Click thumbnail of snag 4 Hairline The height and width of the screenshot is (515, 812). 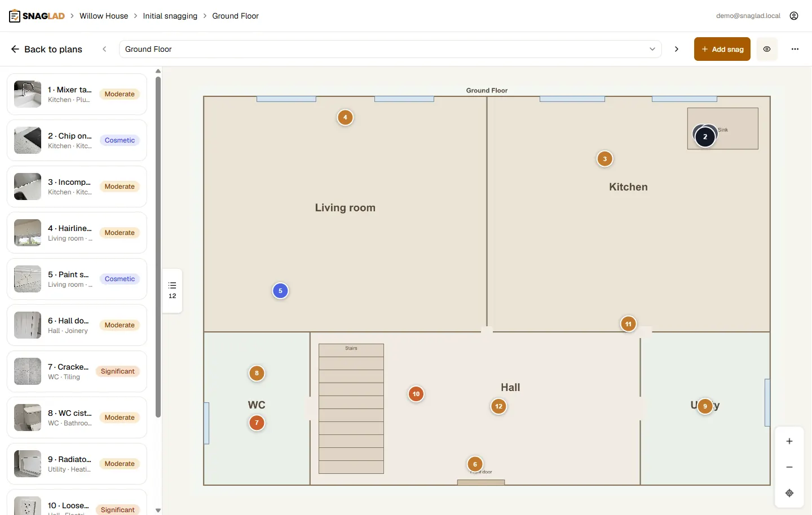[28, 233]
